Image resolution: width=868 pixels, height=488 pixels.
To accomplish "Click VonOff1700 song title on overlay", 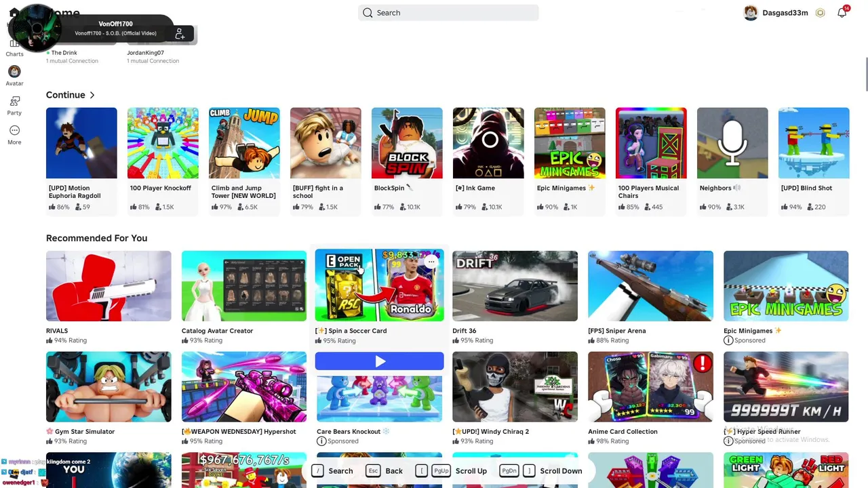I will (115, 33).
